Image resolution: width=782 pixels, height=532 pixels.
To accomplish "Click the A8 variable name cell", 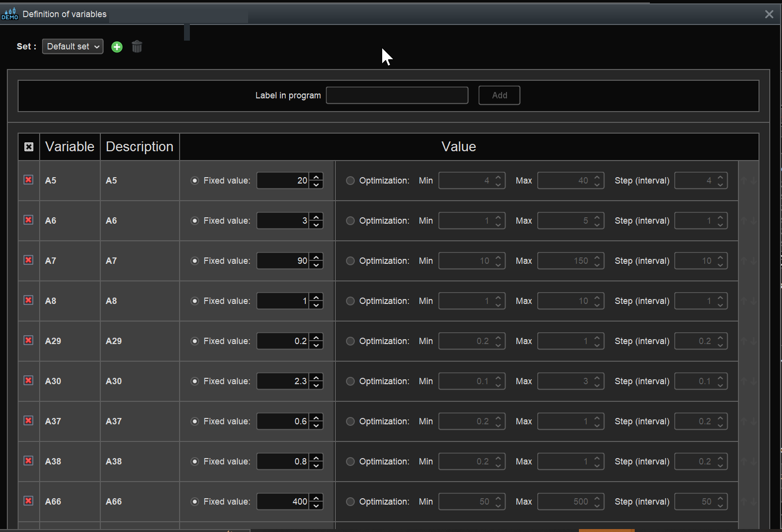I will (x=70, y=301).
